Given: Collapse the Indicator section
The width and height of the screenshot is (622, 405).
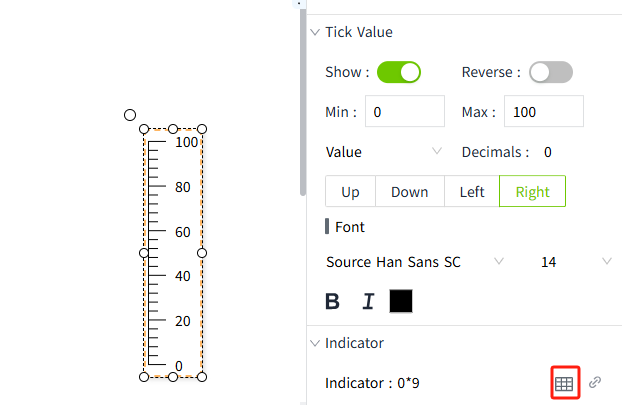Looking at the screenshot, I should 315,343.
